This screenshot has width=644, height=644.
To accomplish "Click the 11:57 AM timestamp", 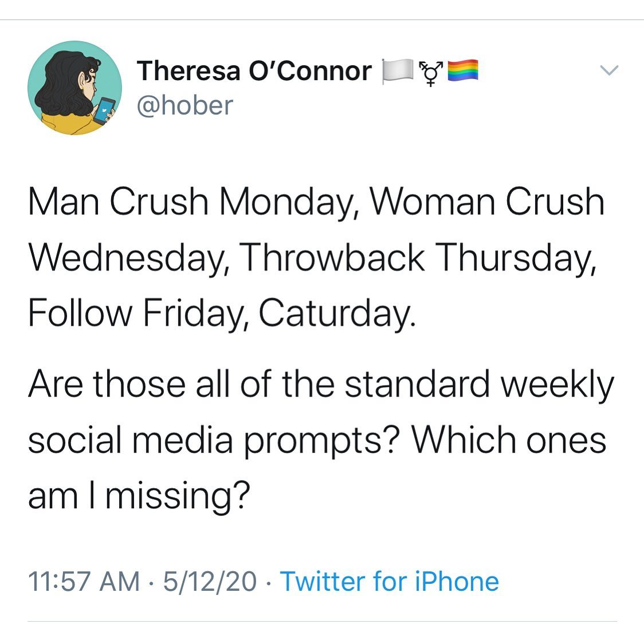I will click(84, 581).
